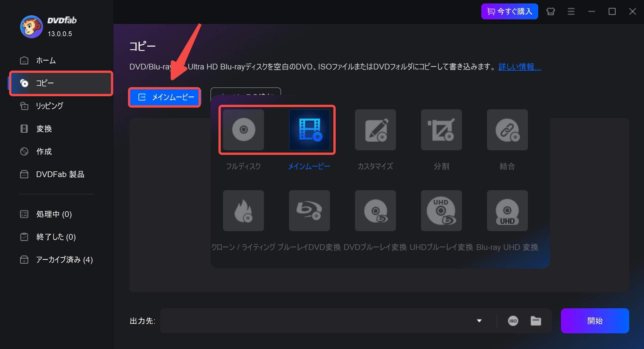Select the メインムービー film icon mode
The width and height of the screenshot is (644, 349).
[x=309, y=130]
